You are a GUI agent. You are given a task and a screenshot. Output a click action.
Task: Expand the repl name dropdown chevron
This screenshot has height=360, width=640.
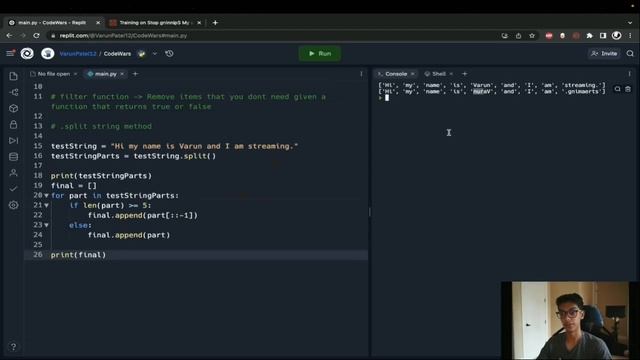point(155,53)
